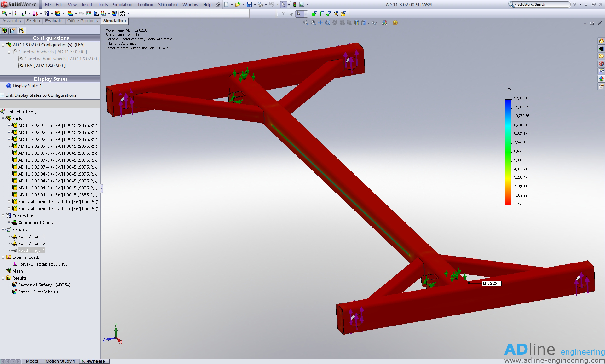Image resolution: width=605 pixels, height=364 pixels.
Task: Collapse the Fixtures folder
Action: coord(3,229)
